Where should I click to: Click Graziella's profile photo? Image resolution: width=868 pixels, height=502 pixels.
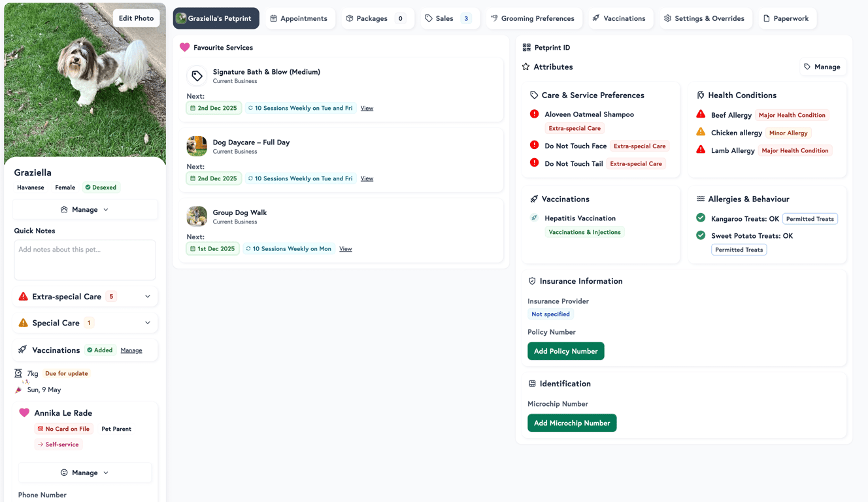pyautogui.click(x=85, y=83)
